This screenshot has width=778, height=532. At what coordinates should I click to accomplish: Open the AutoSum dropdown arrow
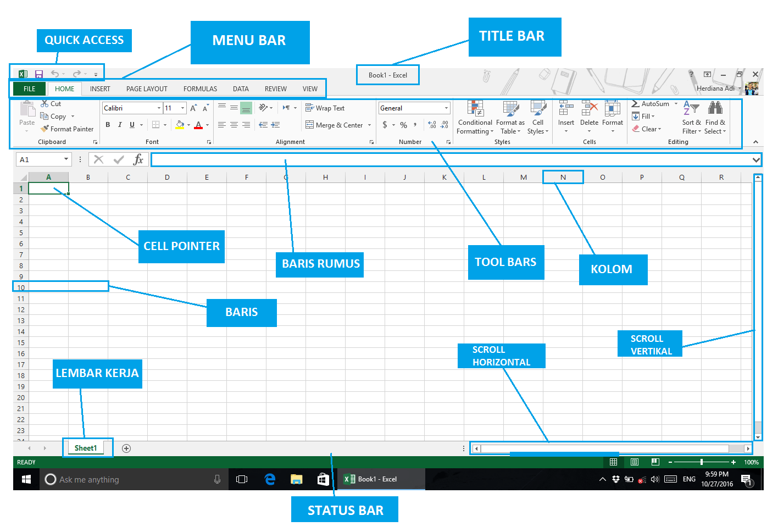coord(676,103)
